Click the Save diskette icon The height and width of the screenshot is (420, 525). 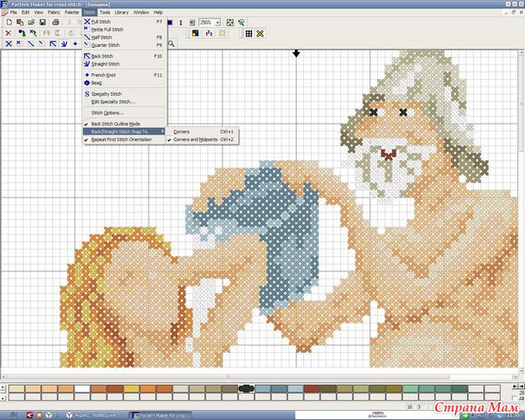(x=43, y=23)
